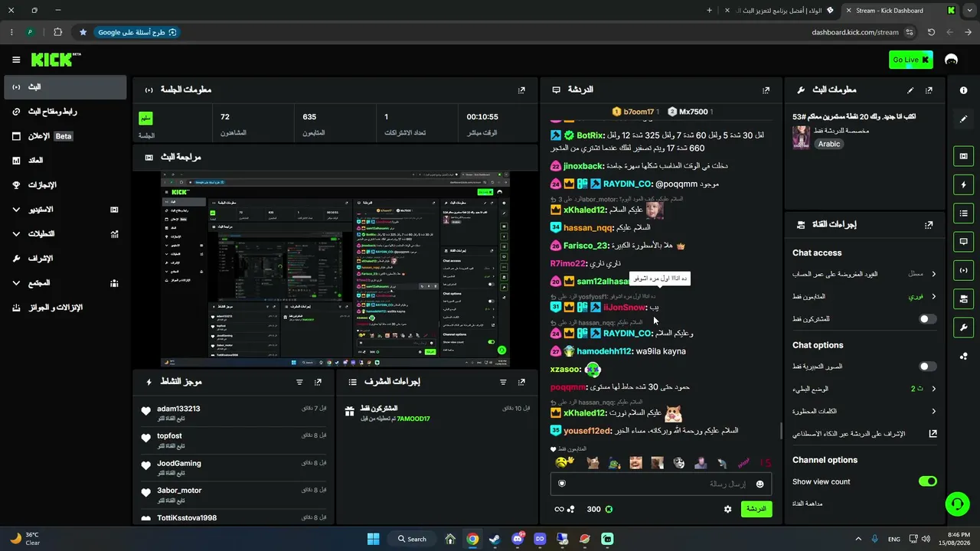
Task: Open الإشراف in the sidebar
Action: (65, 259)
